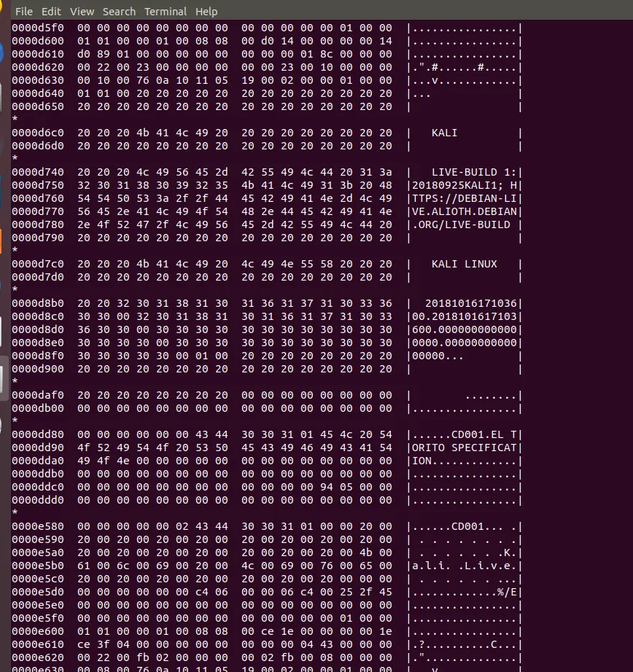Click the offset 0000e610

click(38, 644)
